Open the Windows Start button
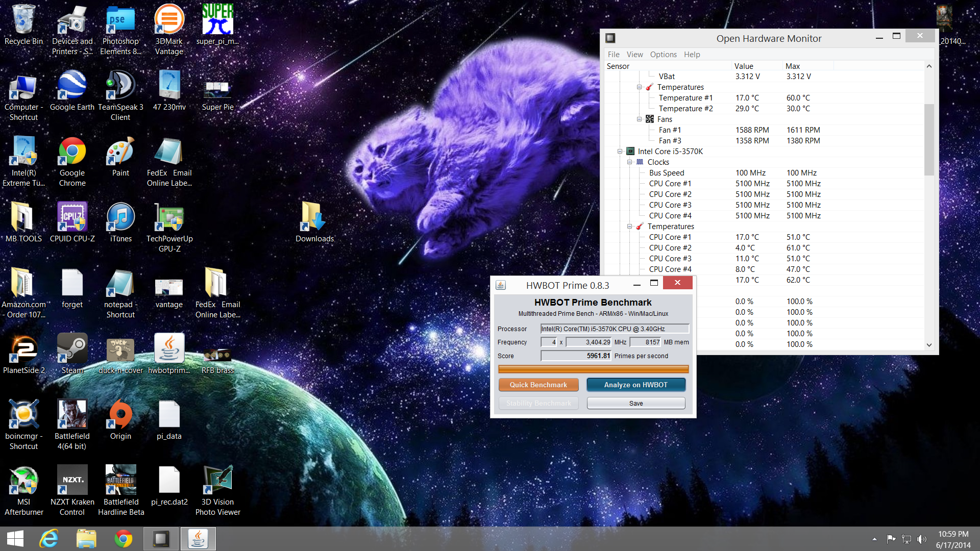The width and height of the screenshot is (980, 551). 15,539
